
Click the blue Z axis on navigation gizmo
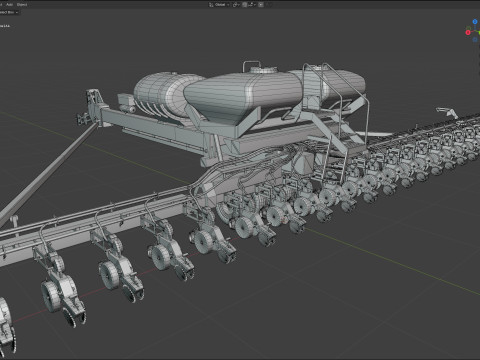[475, 22]
